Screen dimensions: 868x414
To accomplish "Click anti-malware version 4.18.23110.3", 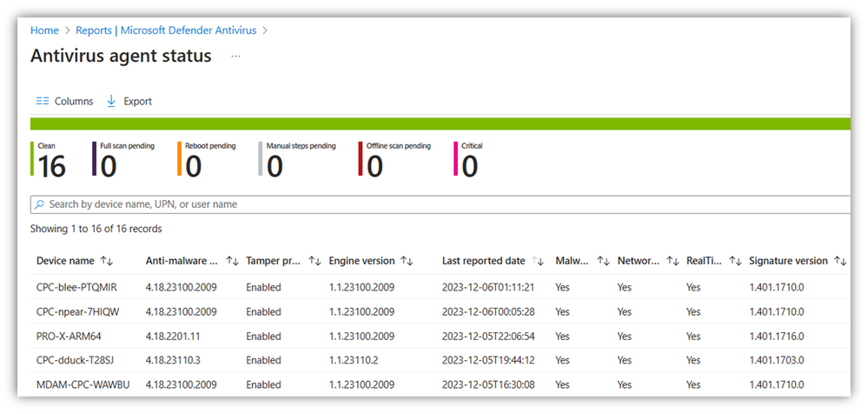I will click(x=173, y=360).
